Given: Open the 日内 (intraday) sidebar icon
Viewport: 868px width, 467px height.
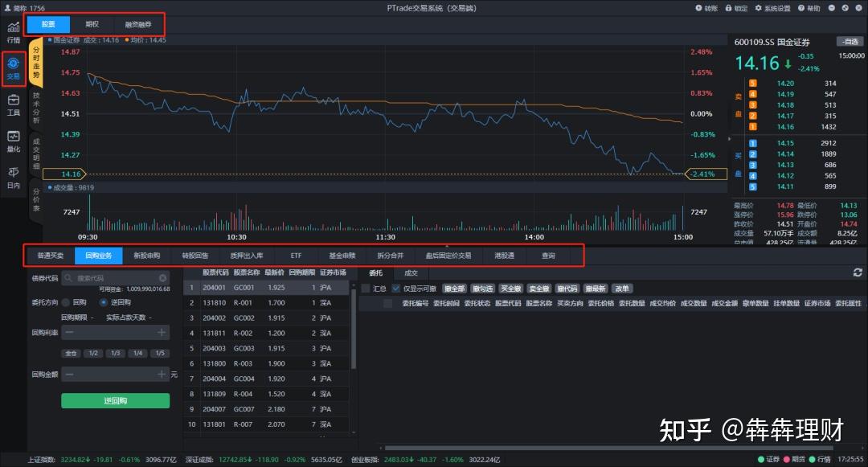Looking at the screenshot, I should 13,174.
